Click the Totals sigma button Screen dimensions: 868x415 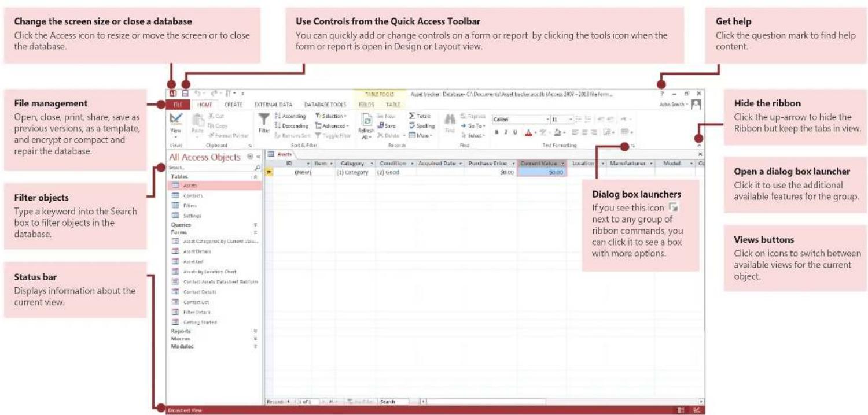421,116
